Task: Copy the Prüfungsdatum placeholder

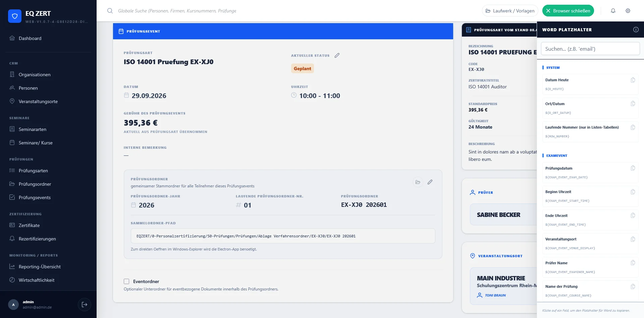Action: pyautogui.click(x=633, y=168)
